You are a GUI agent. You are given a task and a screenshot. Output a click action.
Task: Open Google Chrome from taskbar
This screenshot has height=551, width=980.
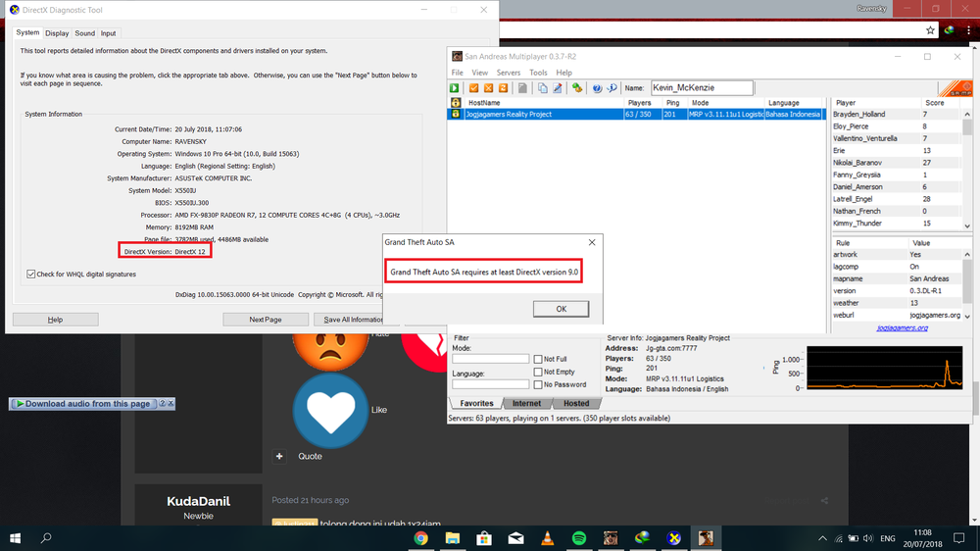(420, 538)
